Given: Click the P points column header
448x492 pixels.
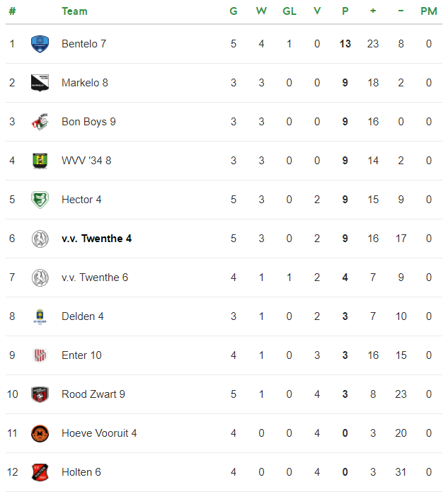Looking at the screenshot, I should (x=345, y=11).
